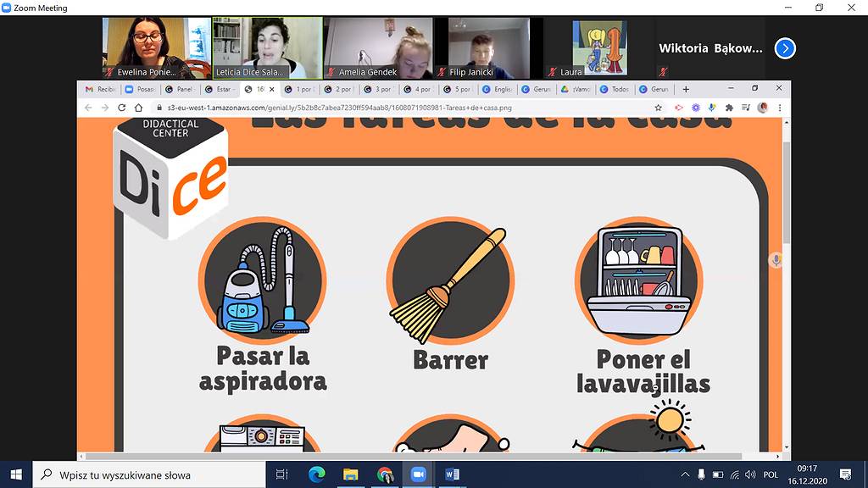
Task: Select Ewelina Ponie's video thumbnail
Action: 157,47
